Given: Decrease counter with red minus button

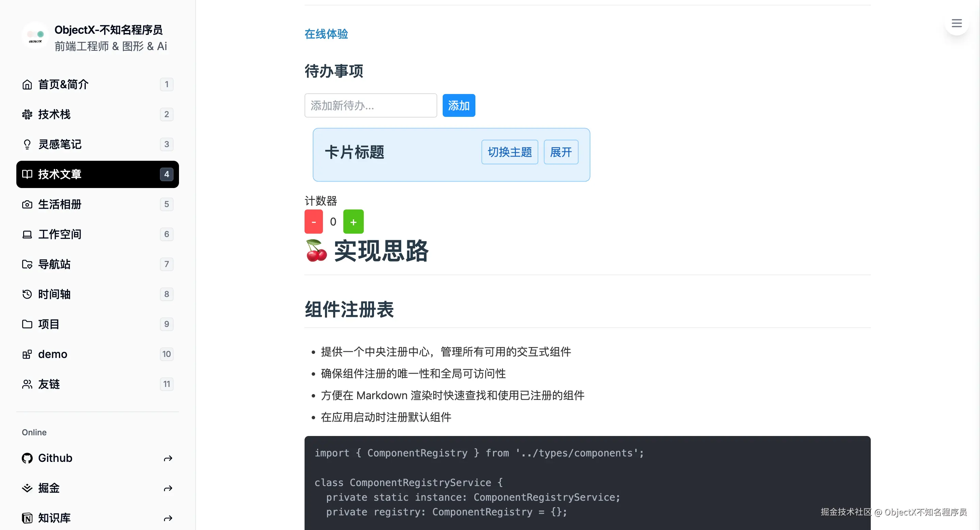Looking at the screenshot, I should (x=313, y=222).
